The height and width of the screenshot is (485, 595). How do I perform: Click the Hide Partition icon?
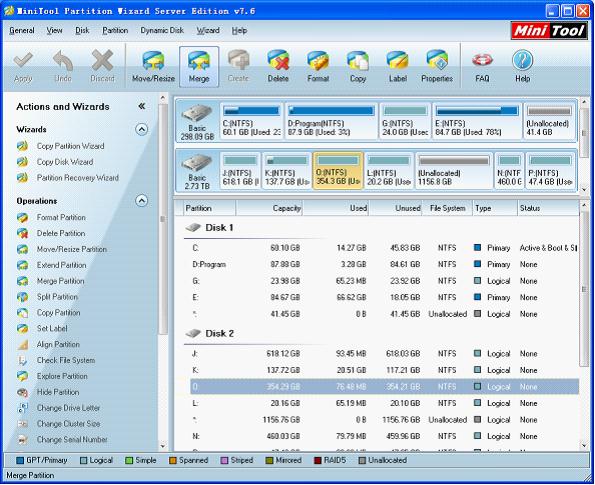tap(23, 392)
